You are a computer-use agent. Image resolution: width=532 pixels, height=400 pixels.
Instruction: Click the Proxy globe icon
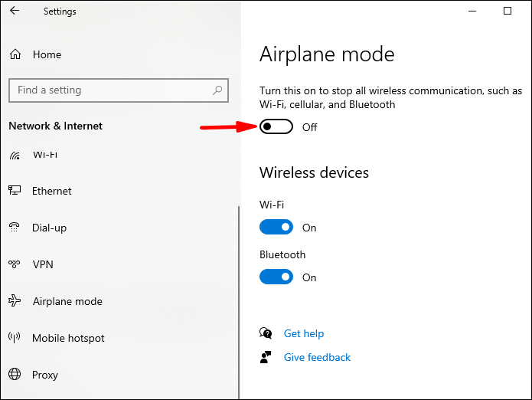15,375
